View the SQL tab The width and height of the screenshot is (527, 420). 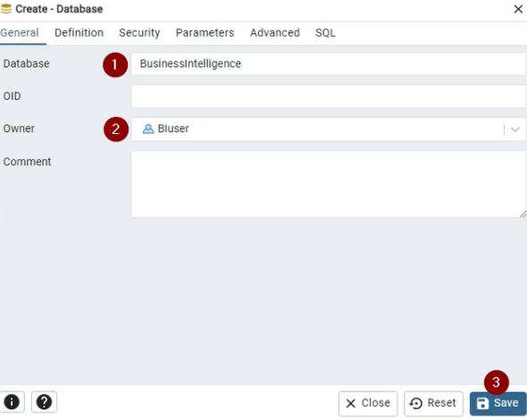tap(325, 33)
